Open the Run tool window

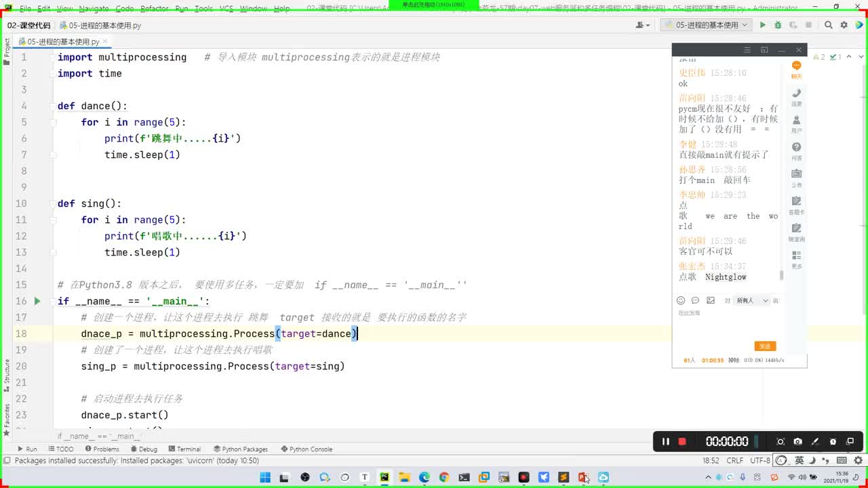click(x=27, y=449)
